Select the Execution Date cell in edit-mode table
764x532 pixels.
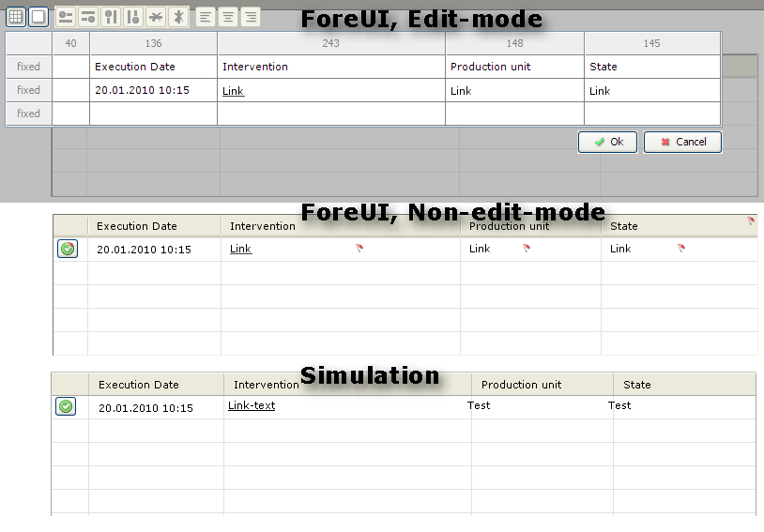[x=154, y=67]
